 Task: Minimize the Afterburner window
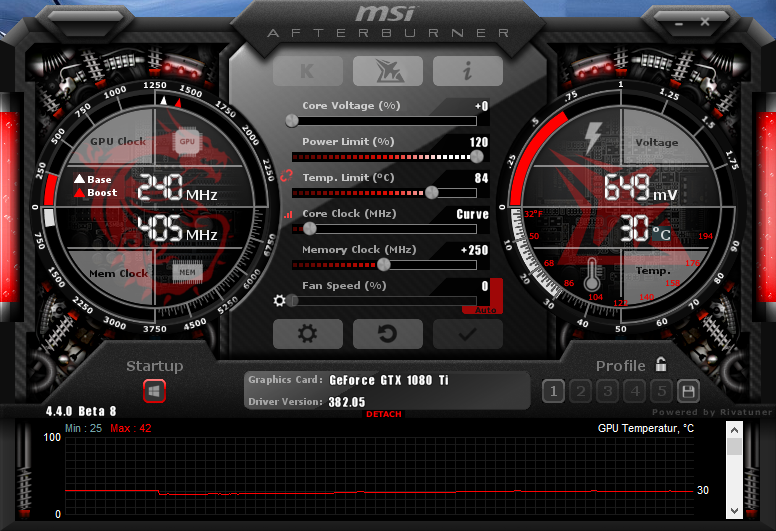[x=679, y=23]
